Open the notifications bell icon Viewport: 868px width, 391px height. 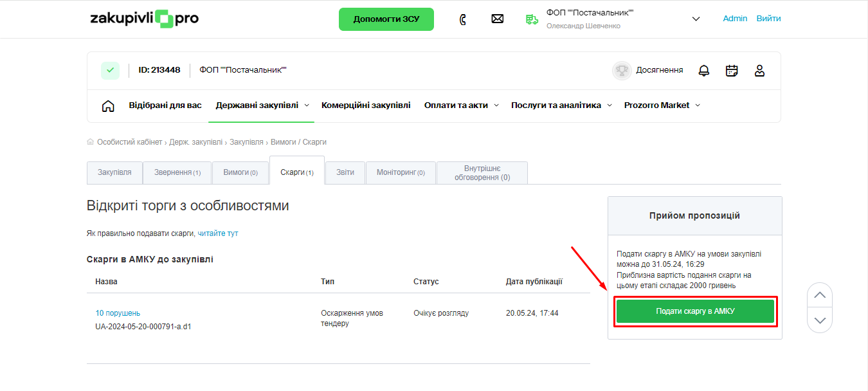704,71
